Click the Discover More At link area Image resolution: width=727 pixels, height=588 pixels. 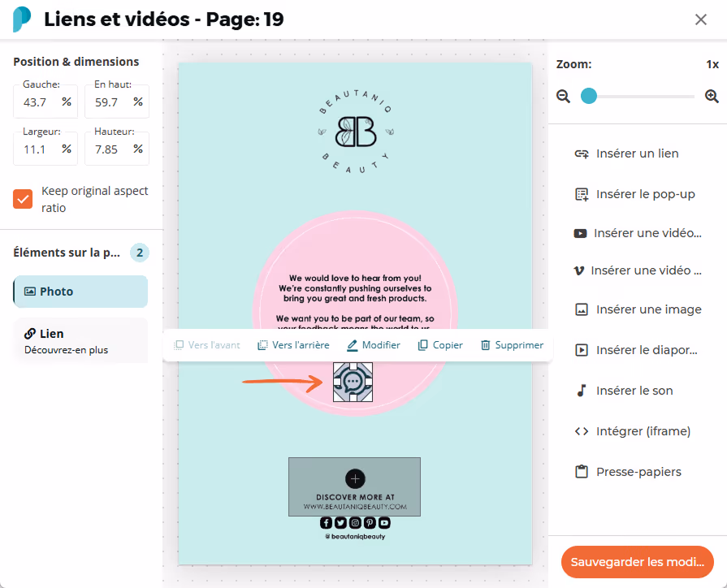pyautogui.click(x=355, y=487)
